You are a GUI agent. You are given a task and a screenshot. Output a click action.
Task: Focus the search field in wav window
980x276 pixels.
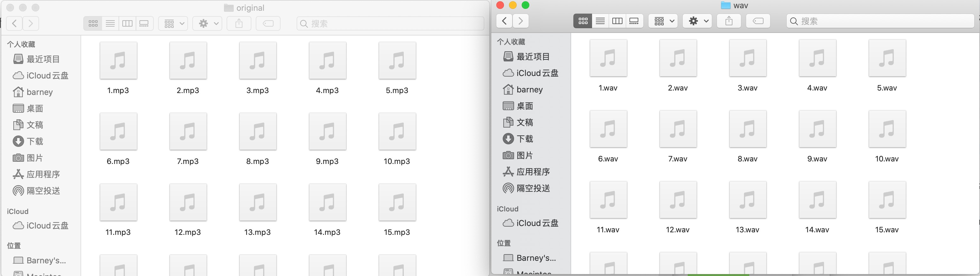880,21
